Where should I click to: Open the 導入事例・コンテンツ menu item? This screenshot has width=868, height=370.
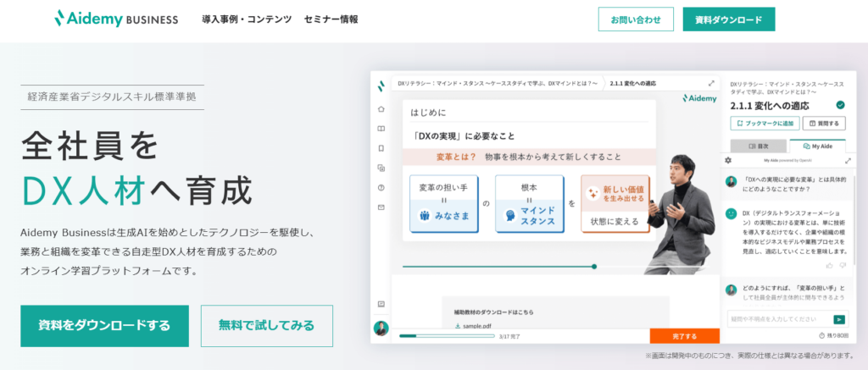[x=247, y=19]
